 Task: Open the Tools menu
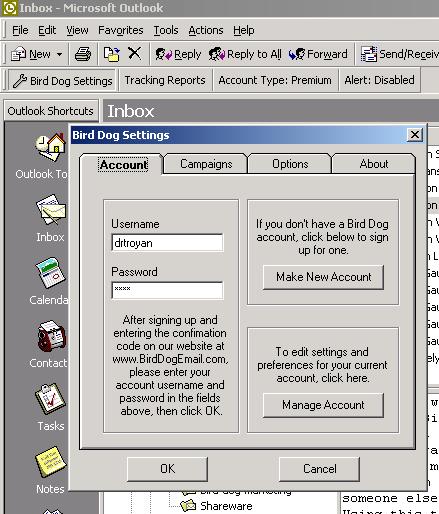[166, 30]
